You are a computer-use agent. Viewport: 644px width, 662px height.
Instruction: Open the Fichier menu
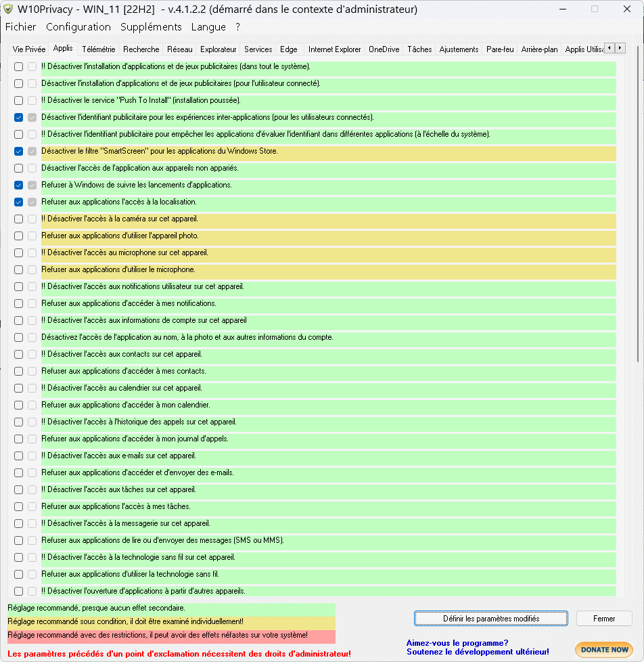20,27
